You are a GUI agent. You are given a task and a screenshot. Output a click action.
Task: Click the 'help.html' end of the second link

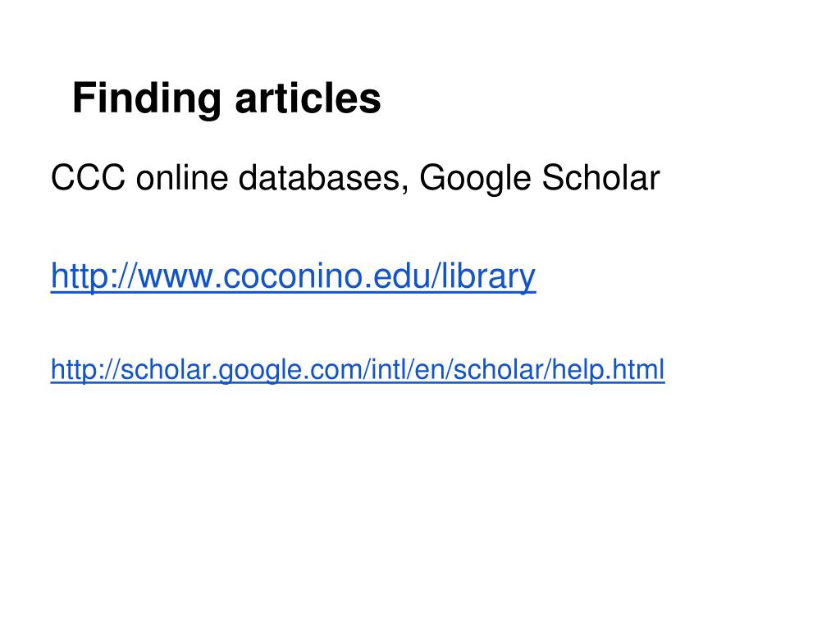click(608, 370)
